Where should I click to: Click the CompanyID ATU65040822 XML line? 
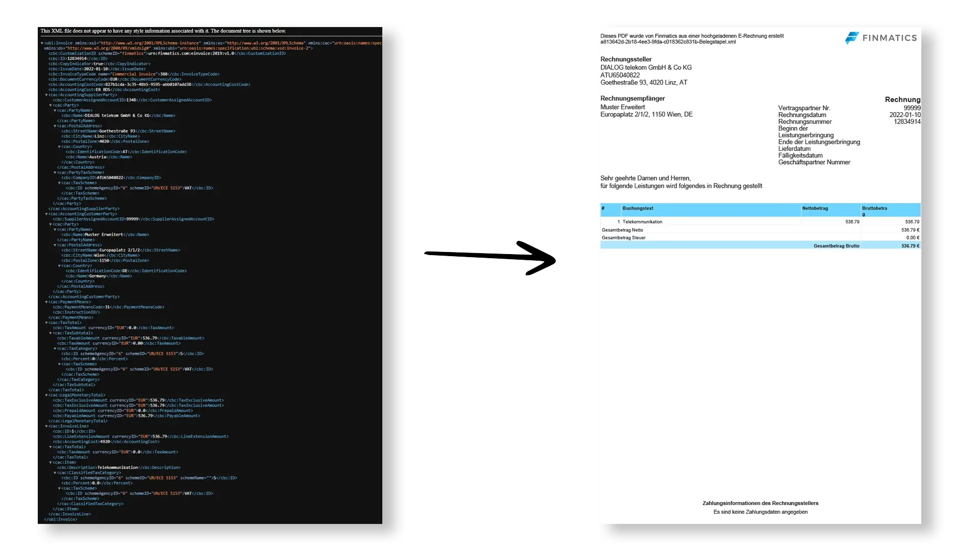click(111, 178)
